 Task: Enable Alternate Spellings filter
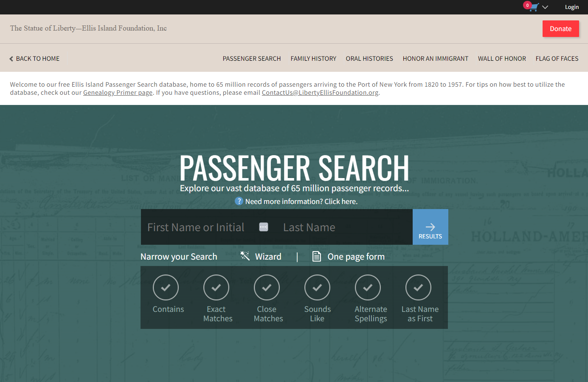click(368, 288)
